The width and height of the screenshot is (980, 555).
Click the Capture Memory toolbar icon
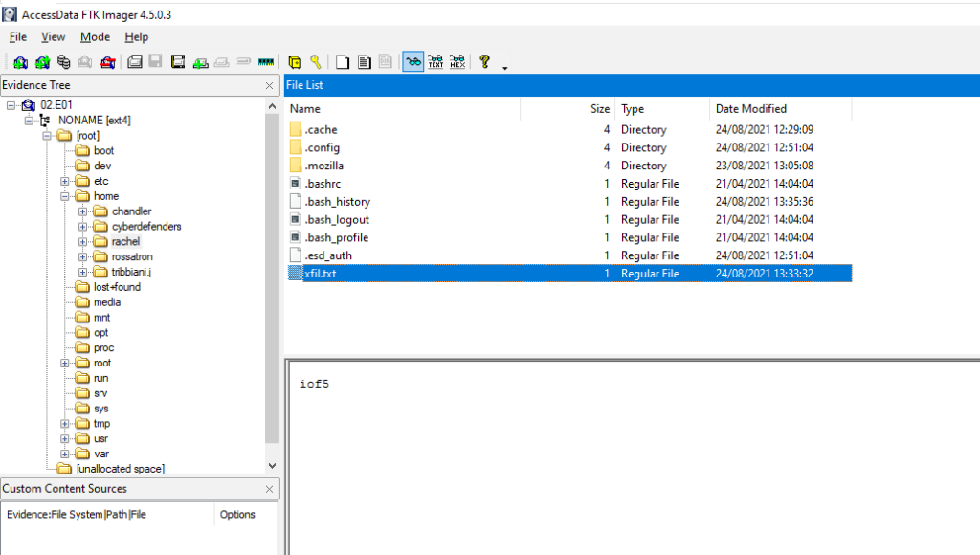(265, 61)
